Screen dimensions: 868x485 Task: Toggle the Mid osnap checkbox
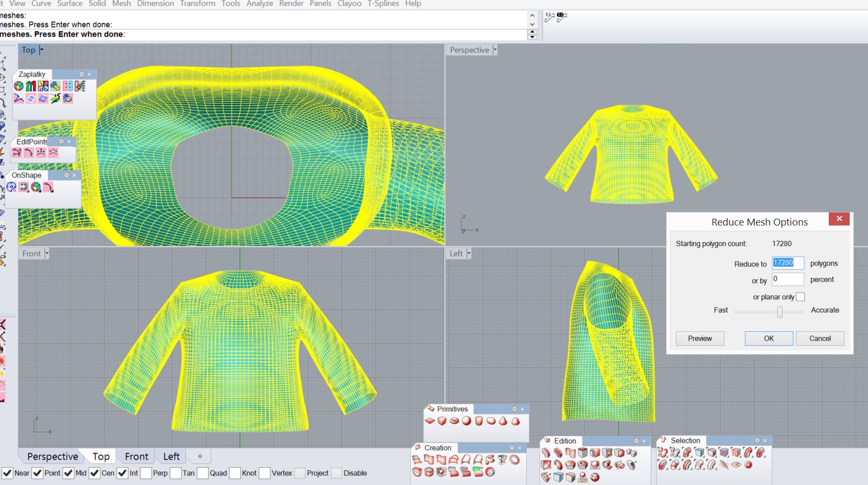tap(69, 473)
